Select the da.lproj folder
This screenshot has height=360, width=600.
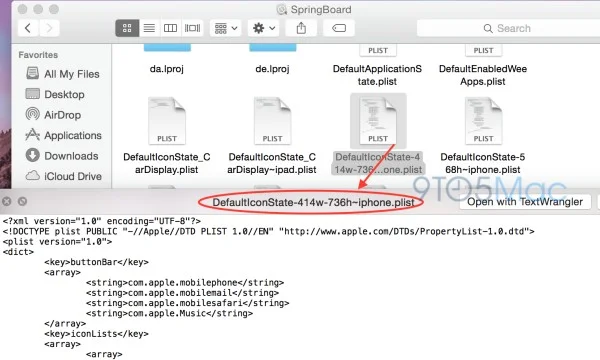coord(167,69)
